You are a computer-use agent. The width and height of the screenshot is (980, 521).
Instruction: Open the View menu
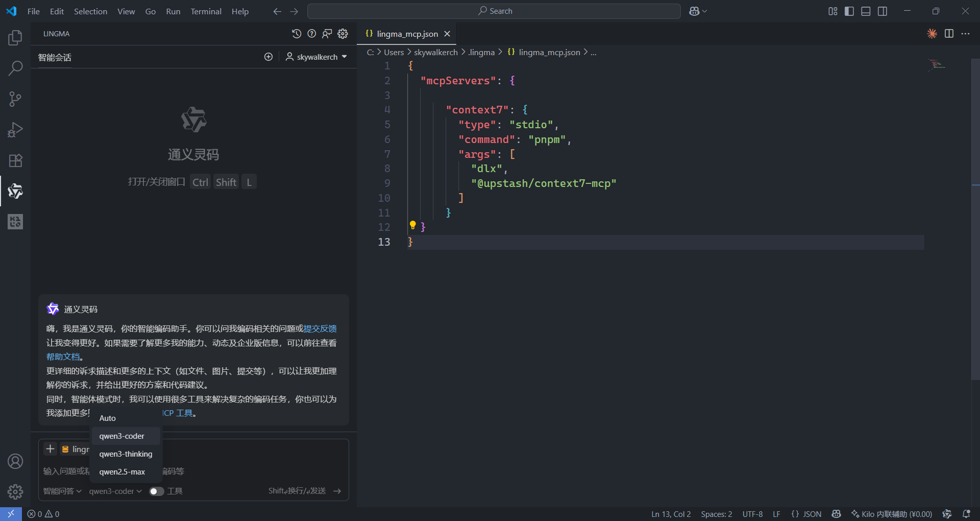point(126,11)
